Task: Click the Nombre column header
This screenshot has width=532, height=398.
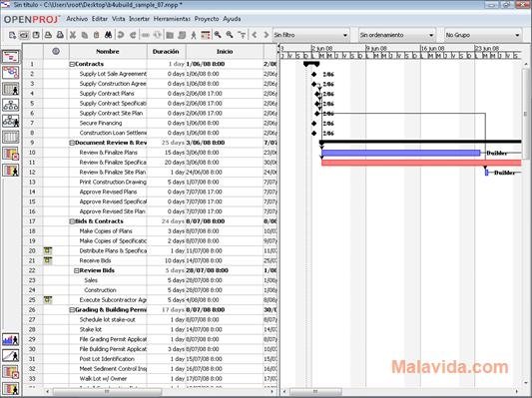Action: point(108,52)
